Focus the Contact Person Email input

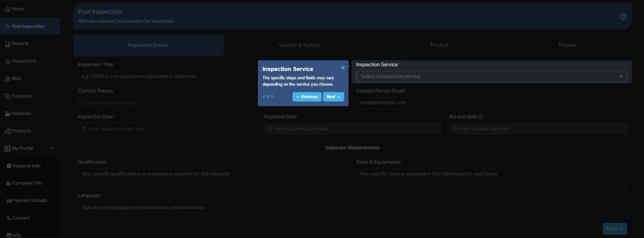(492, 103)
